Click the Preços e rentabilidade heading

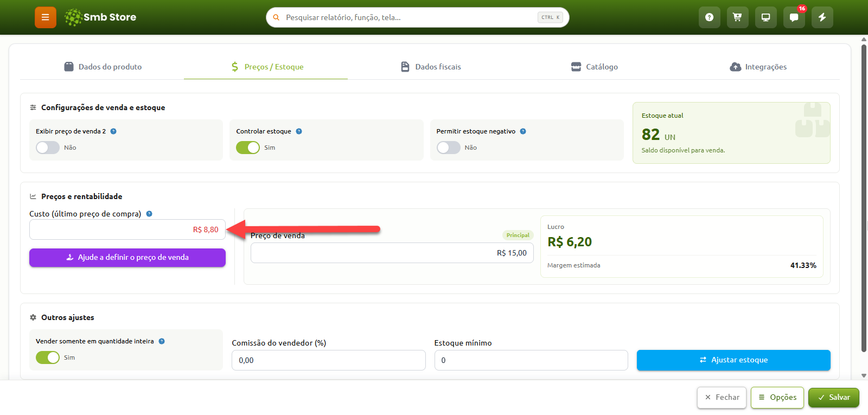tap(82, 196)
